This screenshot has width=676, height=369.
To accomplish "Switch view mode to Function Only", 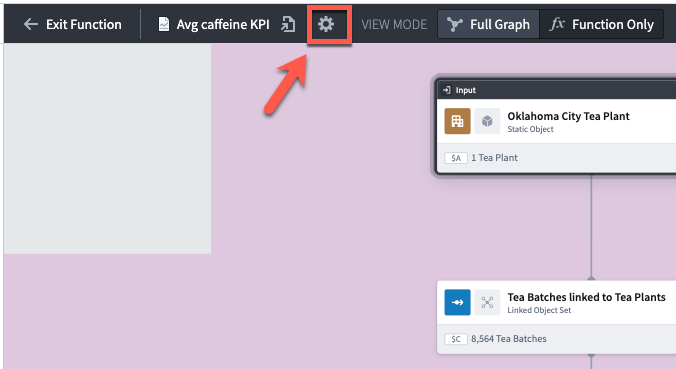I will (601, 25).
